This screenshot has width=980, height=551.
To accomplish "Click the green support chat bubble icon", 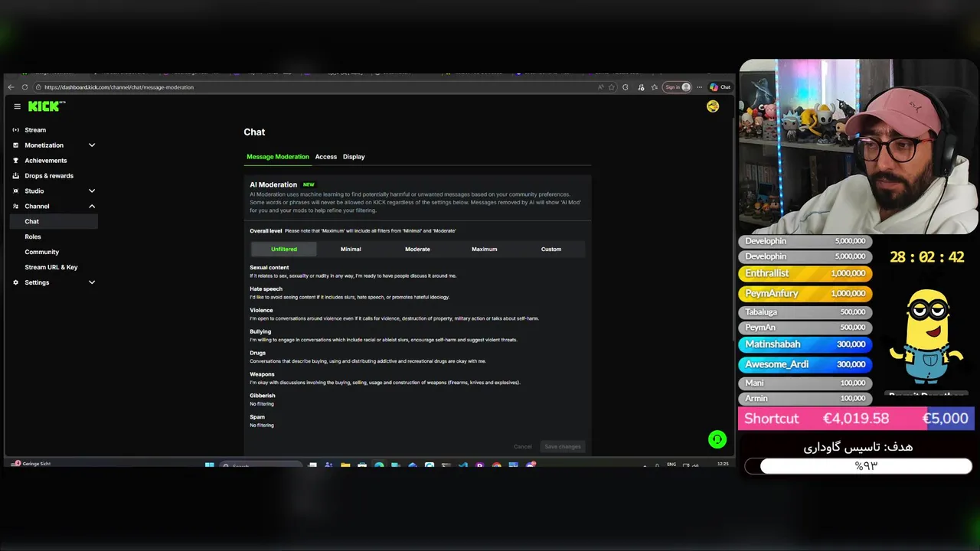I will point(717,439).
